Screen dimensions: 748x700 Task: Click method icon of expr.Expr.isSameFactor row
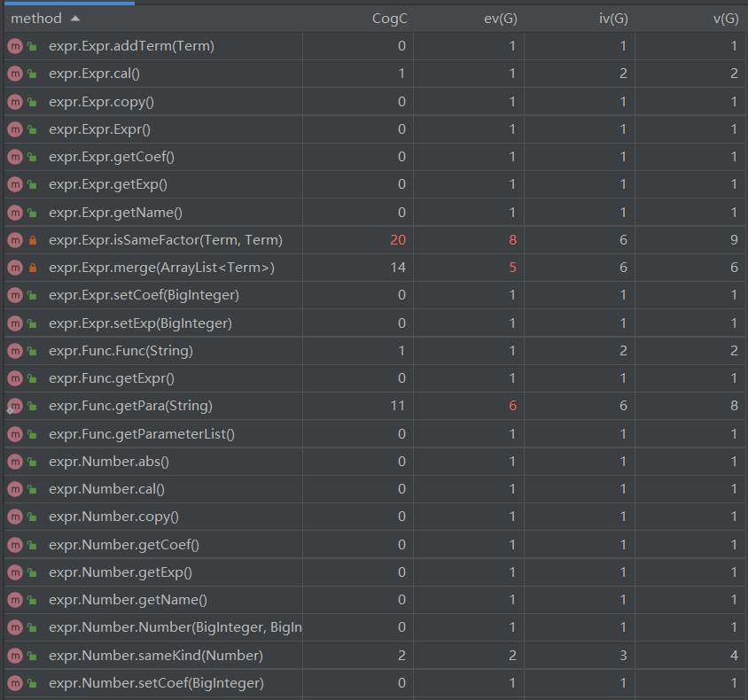click(x=15, y=240)
